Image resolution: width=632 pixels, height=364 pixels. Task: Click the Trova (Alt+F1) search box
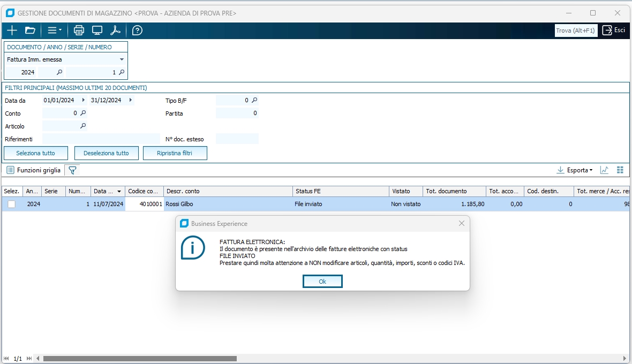point(576,31)
